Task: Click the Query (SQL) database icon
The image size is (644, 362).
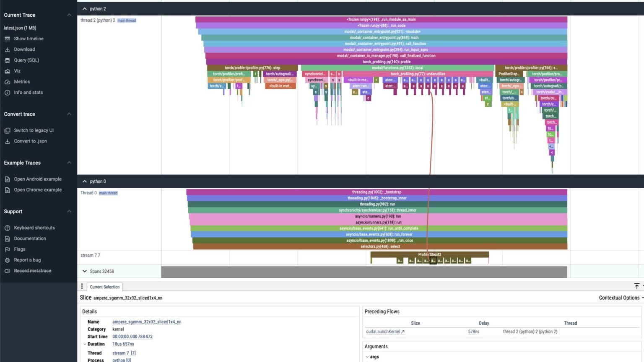Action: tap(7, 60)
